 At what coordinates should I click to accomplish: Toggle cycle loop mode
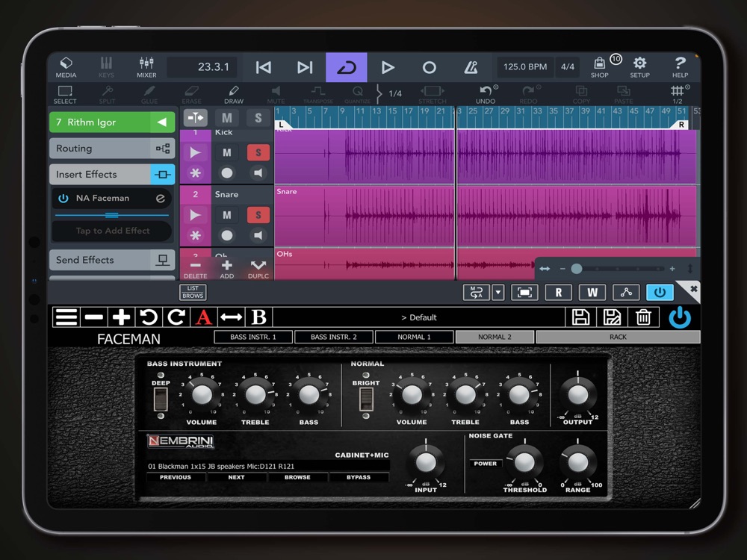(x=347, y=67)
